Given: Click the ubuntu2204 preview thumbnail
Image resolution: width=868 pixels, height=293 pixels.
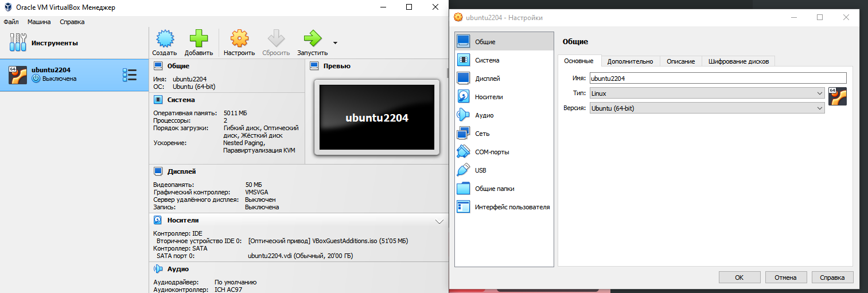Looking at the screenshot, I should point(376,118).
